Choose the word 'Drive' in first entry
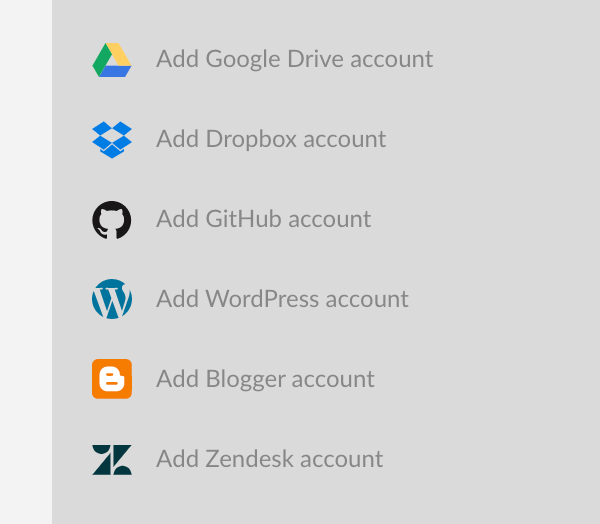The width and height of the screenshot is (600, 524). pyautogui.click(x=315, y=59)
